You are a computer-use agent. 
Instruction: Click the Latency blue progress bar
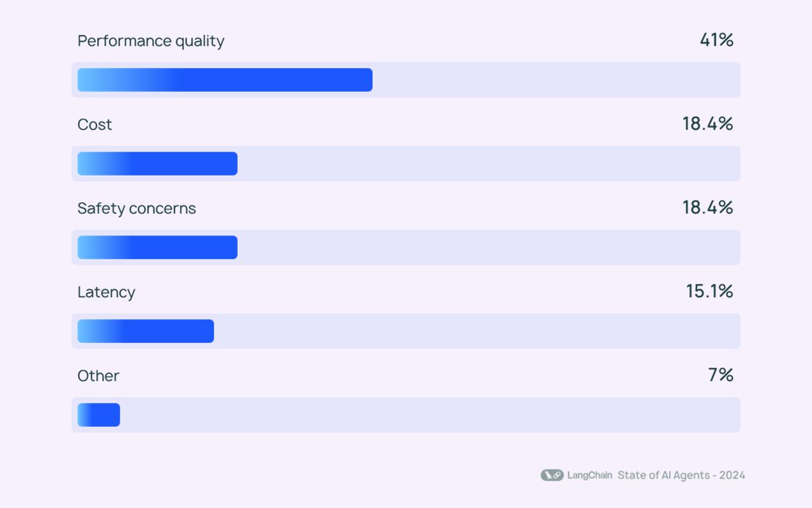145,331
